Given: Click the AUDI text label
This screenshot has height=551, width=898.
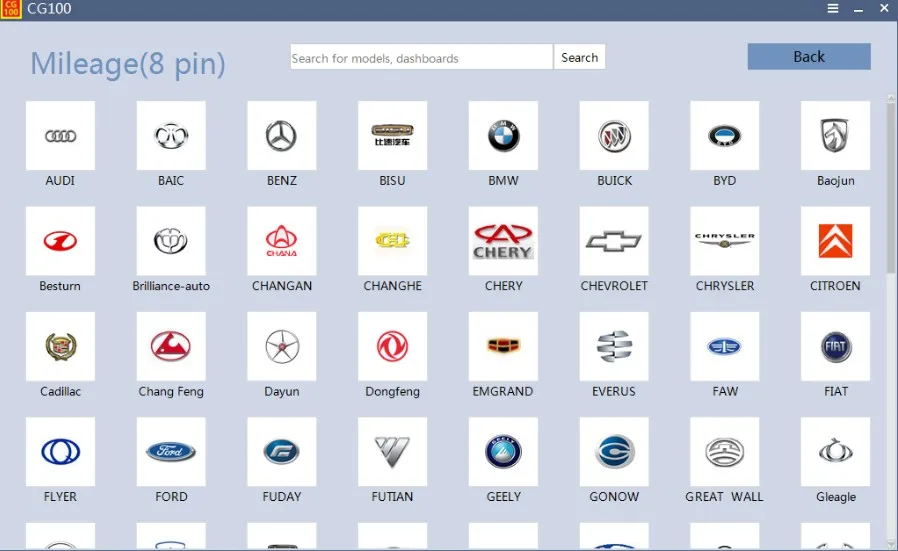Looking at the screenshot, I should (x=60, y=180).
